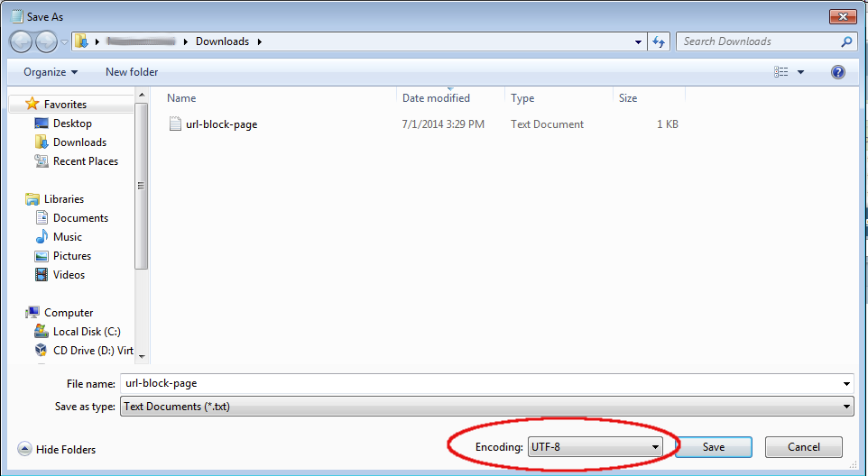The image size is (868, 476).
Task: Sort by the Type column header
Action: [x=522, y=98]
